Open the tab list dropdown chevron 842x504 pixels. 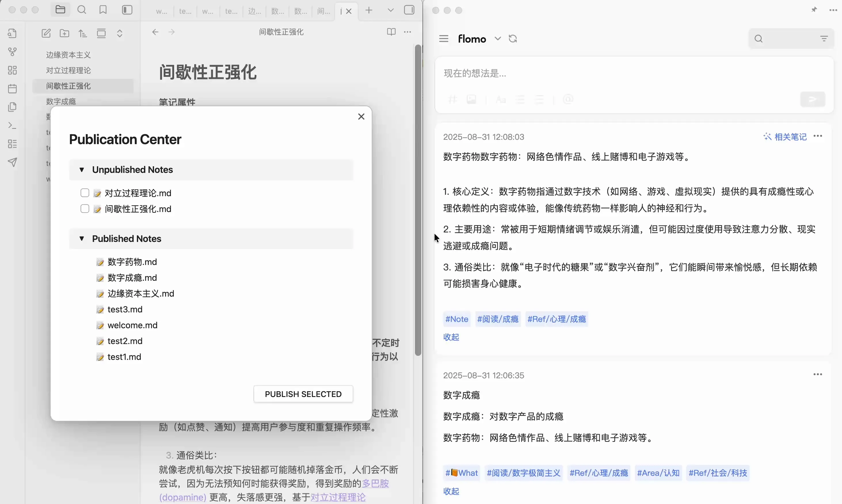coord(390,10)
